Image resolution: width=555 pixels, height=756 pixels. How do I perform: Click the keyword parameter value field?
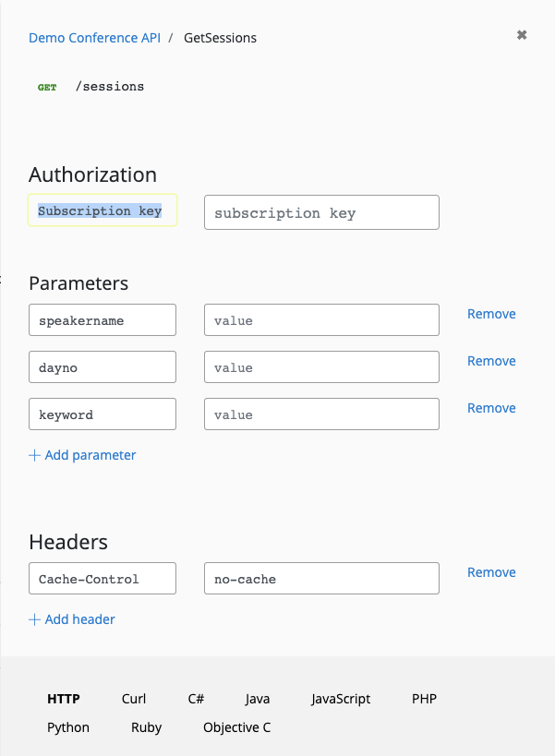click(320, 414)
